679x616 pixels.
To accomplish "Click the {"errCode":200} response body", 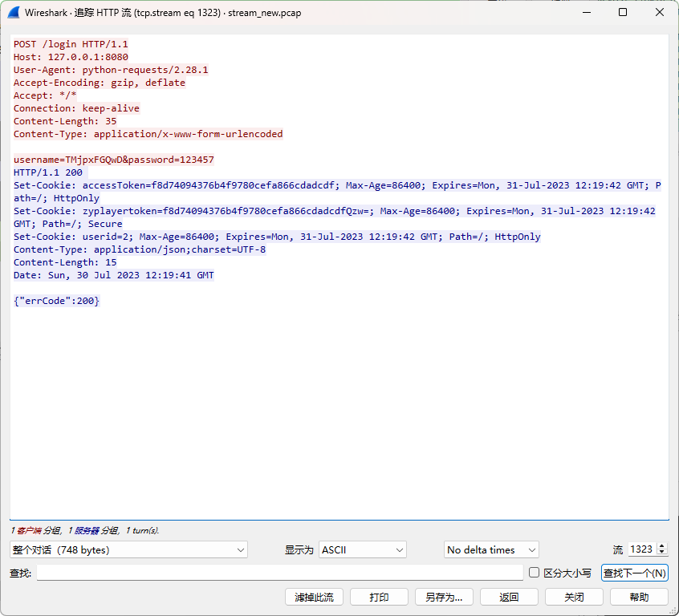I will (57, 301).
